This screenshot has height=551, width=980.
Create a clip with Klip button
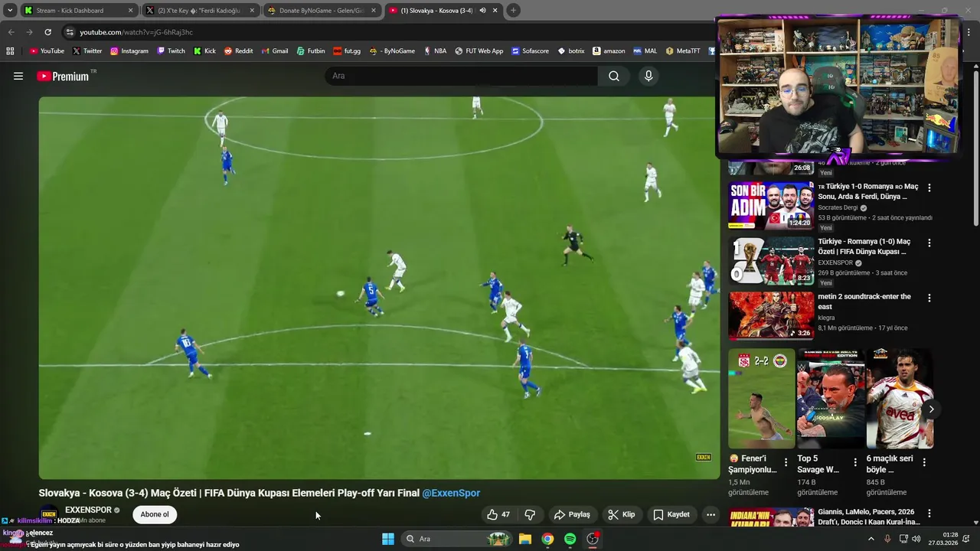point(622,514)
